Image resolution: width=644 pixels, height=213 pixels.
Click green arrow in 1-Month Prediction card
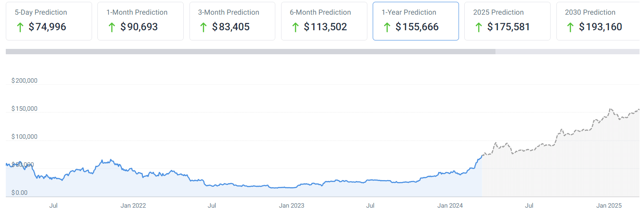112,27
